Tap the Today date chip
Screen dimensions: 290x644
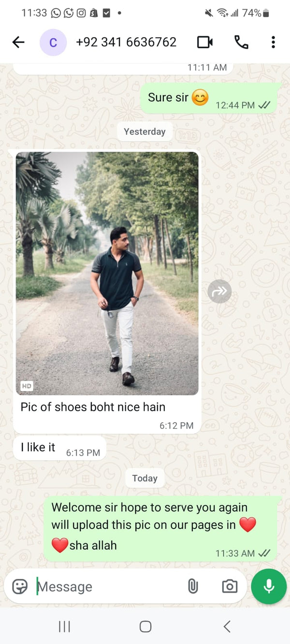(x=145, y=478)
